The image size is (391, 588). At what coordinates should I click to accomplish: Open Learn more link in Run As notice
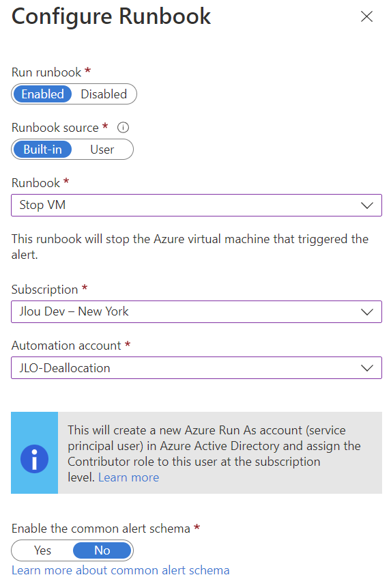pos(128,477)
